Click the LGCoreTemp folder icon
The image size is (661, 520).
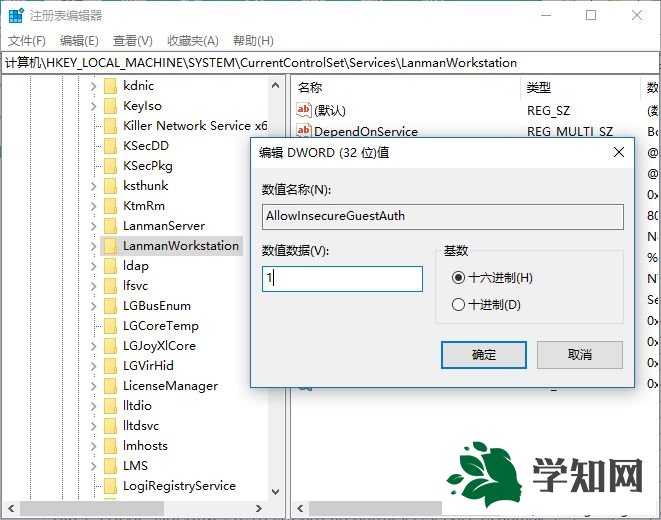[110, 326]
